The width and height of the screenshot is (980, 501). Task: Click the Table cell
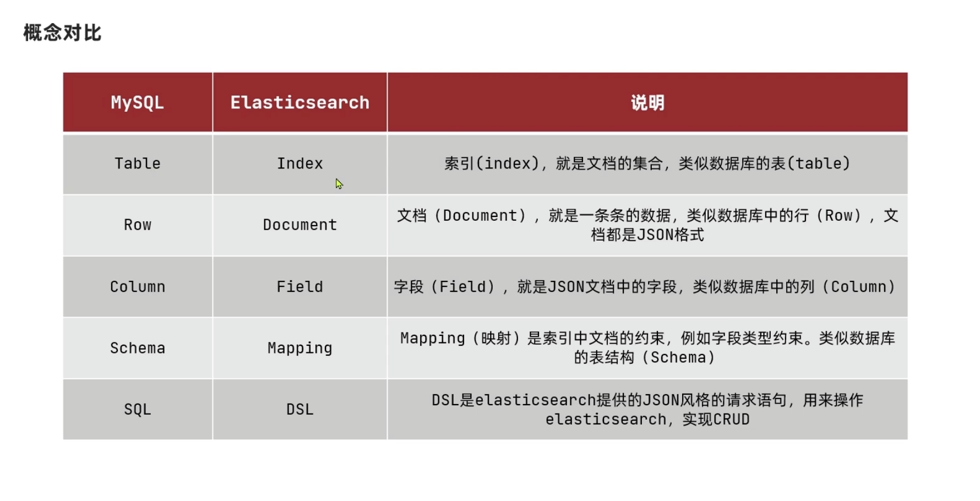137,164
